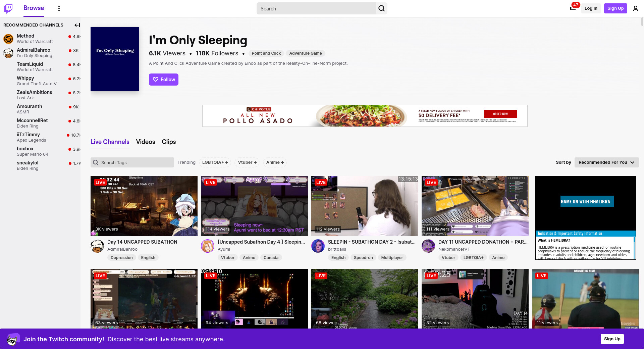Image resolution: width=644 pixels, height=349 pixels.
Task: Open the notifications inbox icon
Action: tap(573, 8)
